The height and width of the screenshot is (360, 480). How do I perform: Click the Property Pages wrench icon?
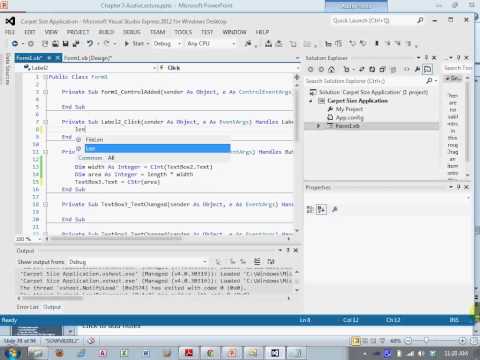pyautogui.click(x=335, y=209)
